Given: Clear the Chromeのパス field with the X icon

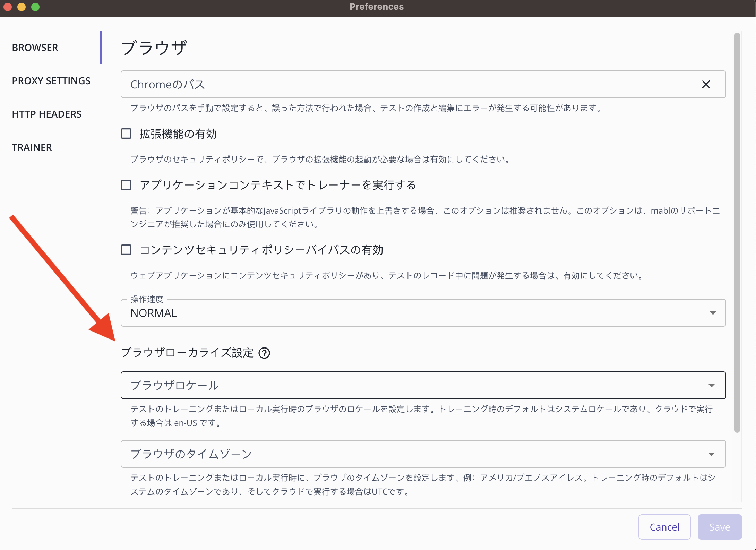Looking at the screenshot, I should 706,84.
